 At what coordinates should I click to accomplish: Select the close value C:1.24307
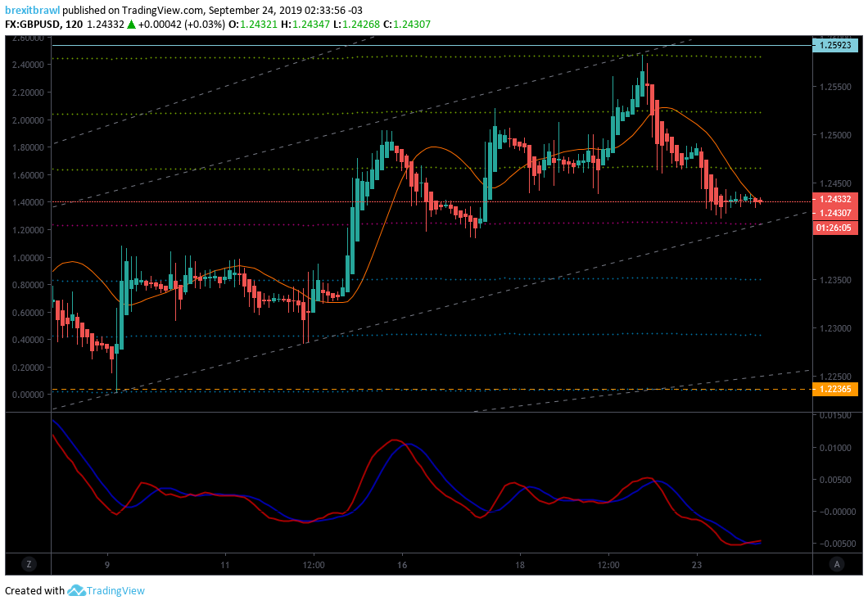407,25
